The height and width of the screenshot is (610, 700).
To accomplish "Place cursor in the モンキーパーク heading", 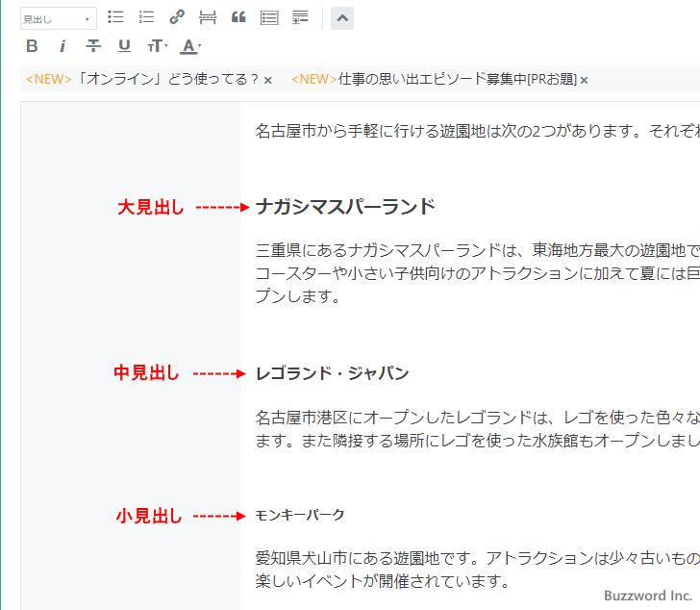I will 300,516.
